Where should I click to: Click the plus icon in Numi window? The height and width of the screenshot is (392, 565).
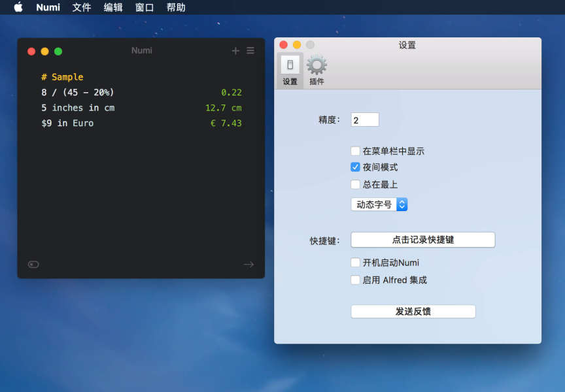235,51
